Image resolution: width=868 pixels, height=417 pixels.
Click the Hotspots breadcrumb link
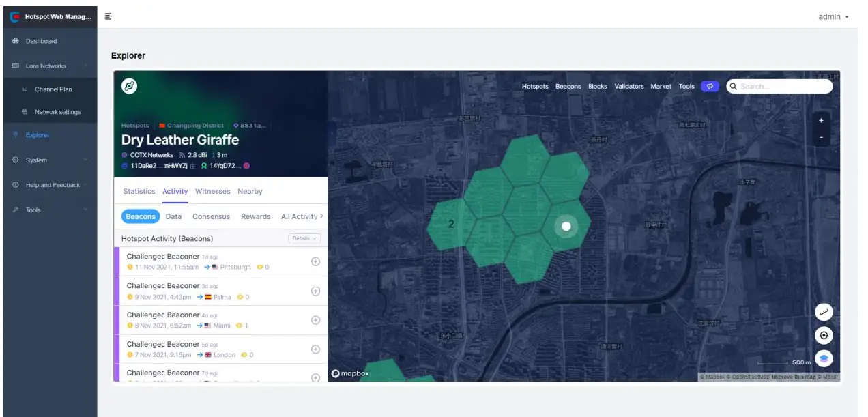pos(135,126)
